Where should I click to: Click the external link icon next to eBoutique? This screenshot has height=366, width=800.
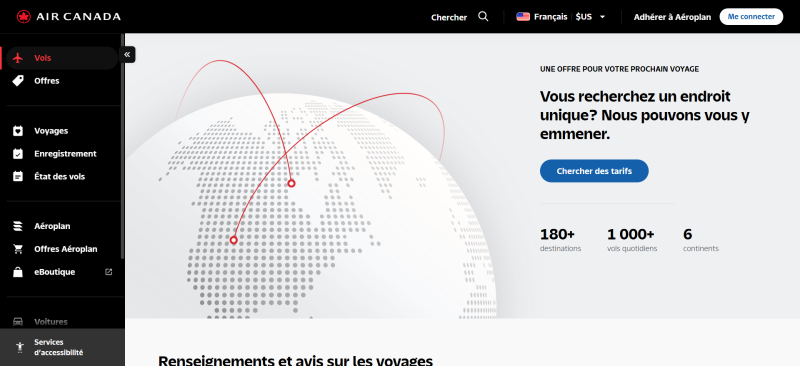[108, 272]
